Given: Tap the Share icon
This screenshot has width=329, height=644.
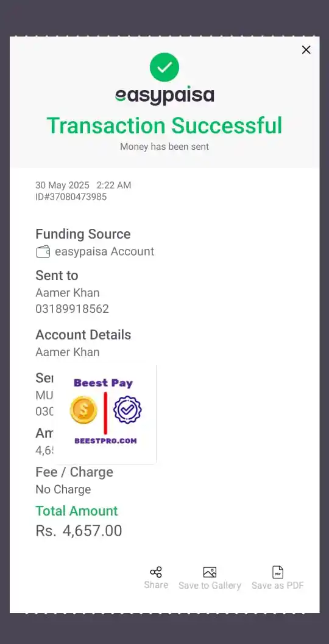Looking at the screenshot, I should [x=156, y=572].
